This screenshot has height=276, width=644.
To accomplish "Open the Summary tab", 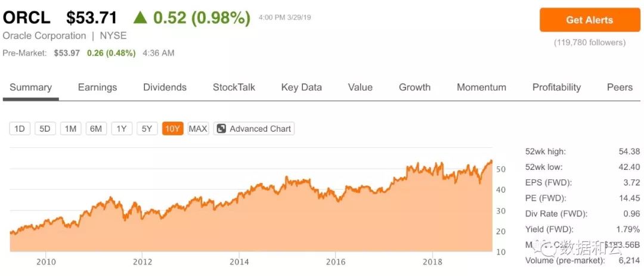I will pos(30,88).
